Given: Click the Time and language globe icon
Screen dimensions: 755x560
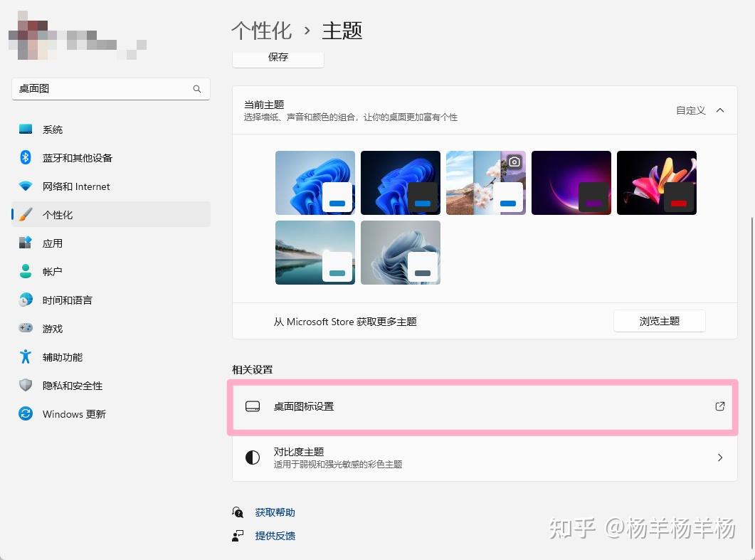Looking at the screenshot, I should (26, 300).
